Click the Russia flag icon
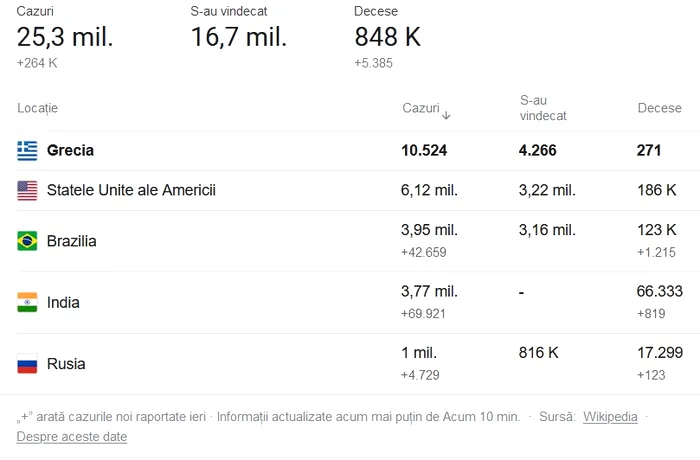The width and height of the screenshot is (700, 460). pyautogui.click(x=27, y=364)
